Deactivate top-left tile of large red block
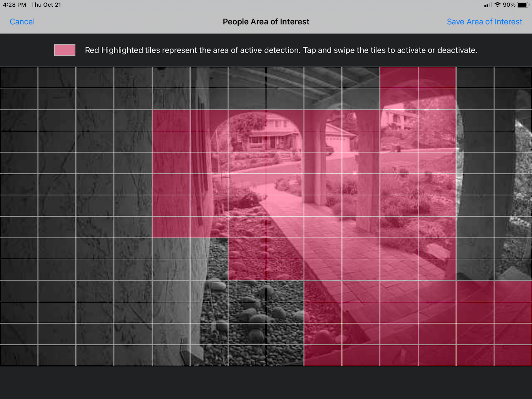The image size is (532, 399). coord(171,120)
